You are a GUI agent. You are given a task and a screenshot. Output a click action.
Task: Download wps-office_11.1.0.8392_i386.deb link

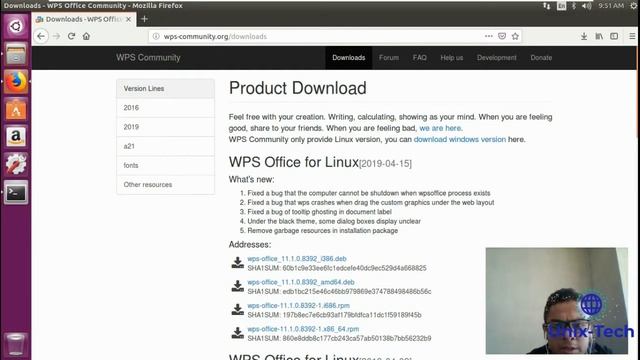297,259
